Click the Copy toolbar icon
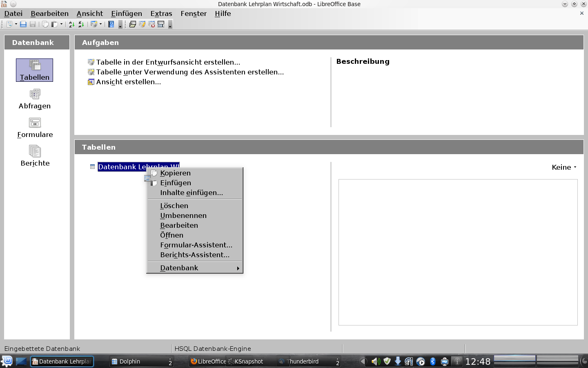Viewport: 588px width, 368px height. coord(45,25)
